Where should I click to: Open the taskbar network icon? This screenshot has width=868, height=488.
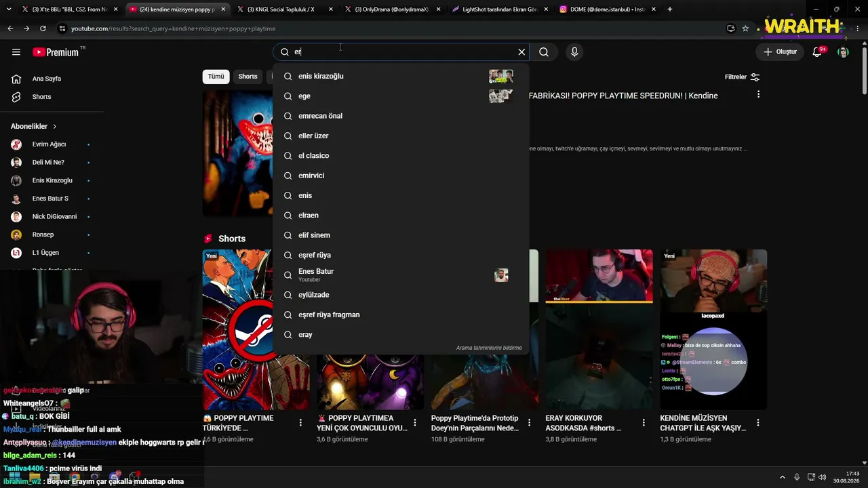tap(810, 477)
